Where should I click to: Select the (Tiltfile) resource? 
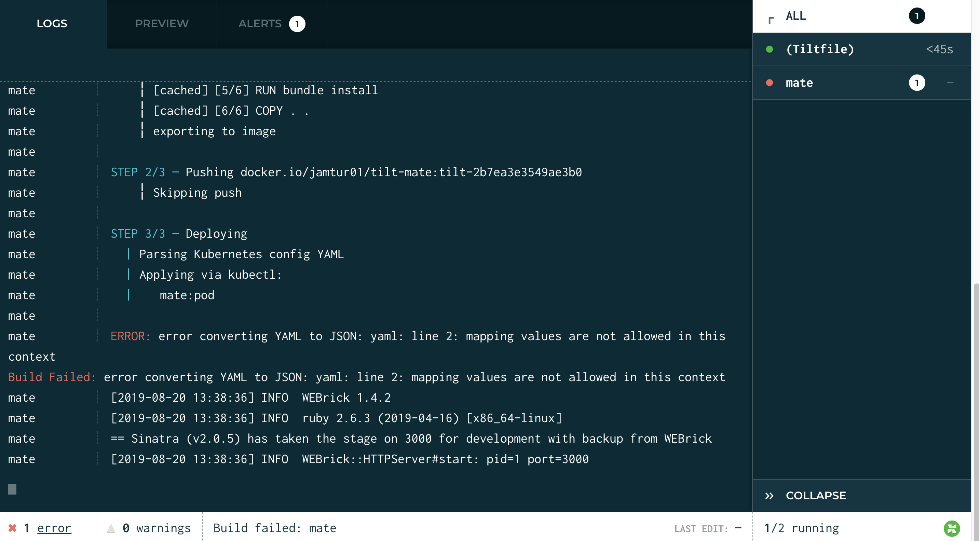tap(820, 50)
